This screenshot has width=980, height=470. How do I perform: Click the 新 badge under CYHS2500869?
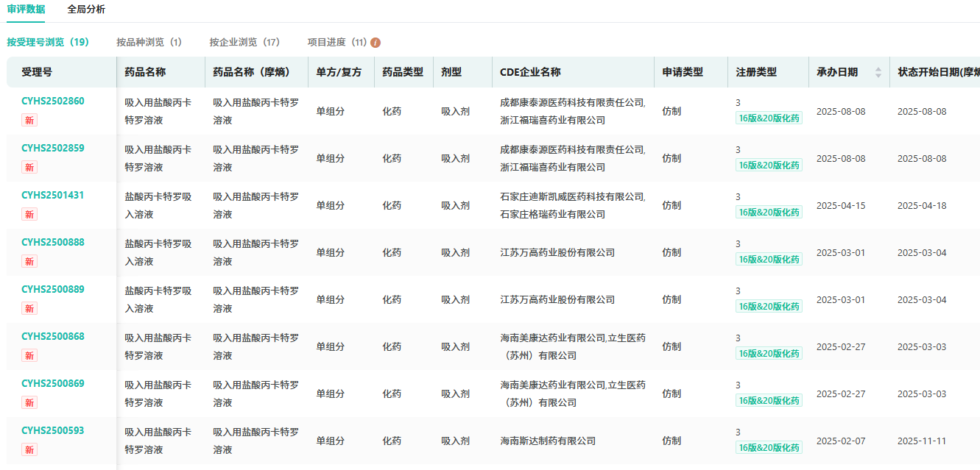point(29,402)
